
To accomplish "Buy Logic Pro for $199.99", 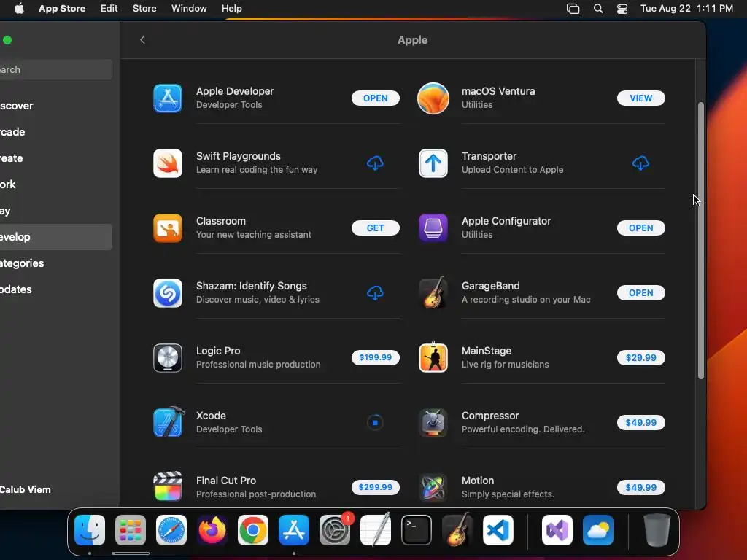I will click(376, 357).
